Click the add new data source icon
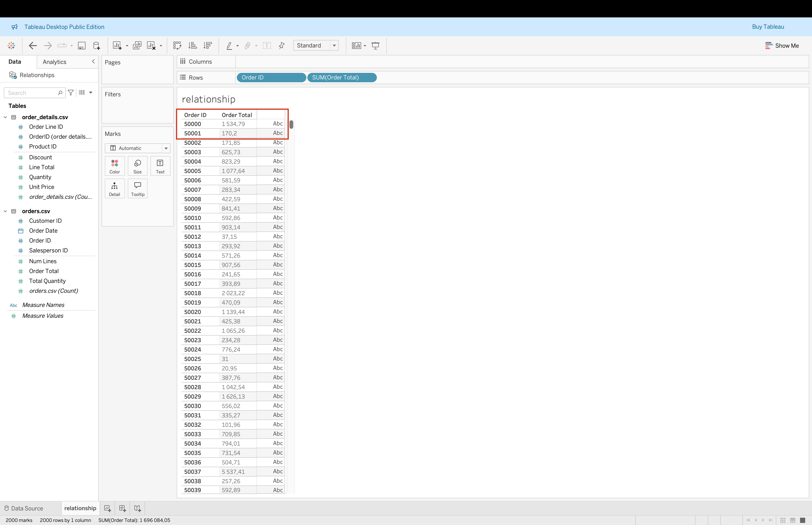812x525 pixels. [x=96, y=46]
